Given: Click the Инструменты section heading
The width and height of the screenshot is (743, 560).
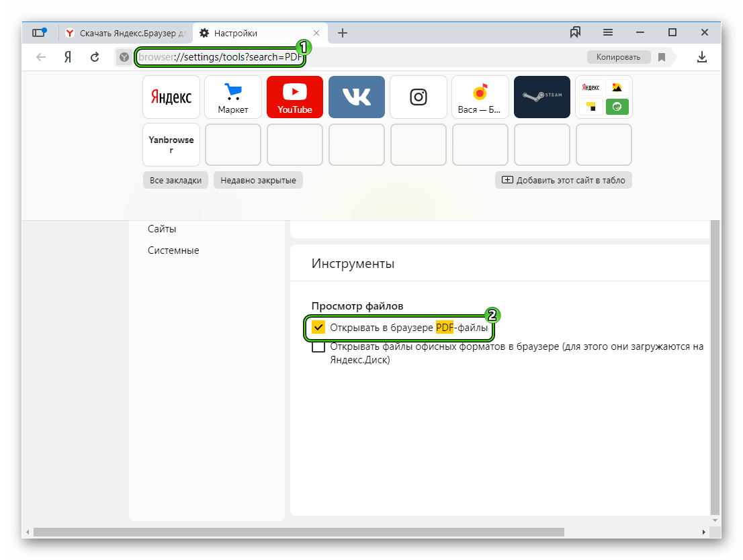Looking at the screenshot, I should 353,263.
